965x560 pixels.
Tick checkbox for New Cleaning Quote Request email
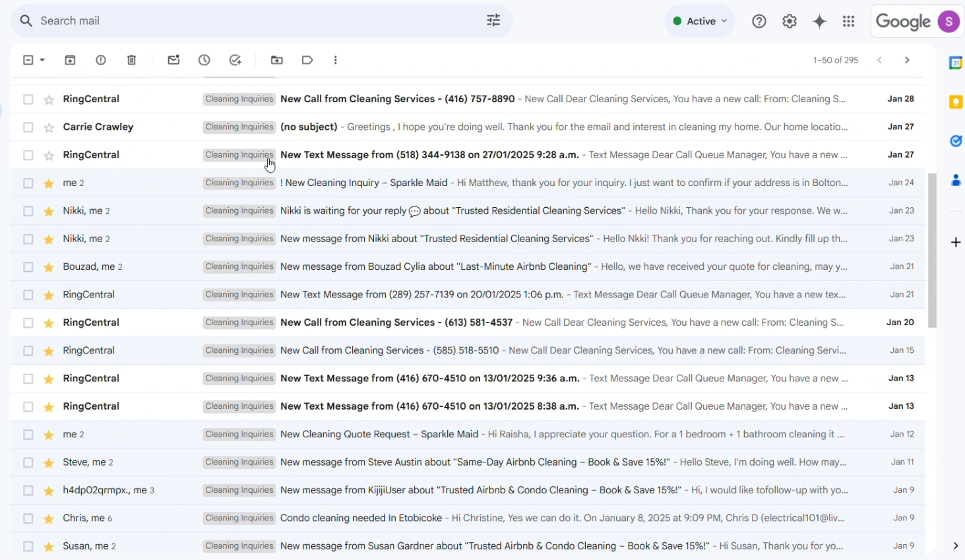pos(28,435)
